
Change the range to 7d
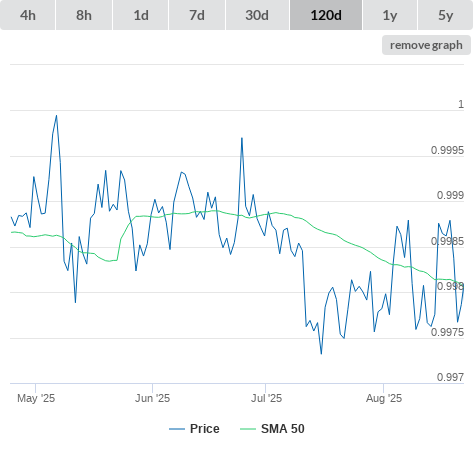[x=197, y=15]
